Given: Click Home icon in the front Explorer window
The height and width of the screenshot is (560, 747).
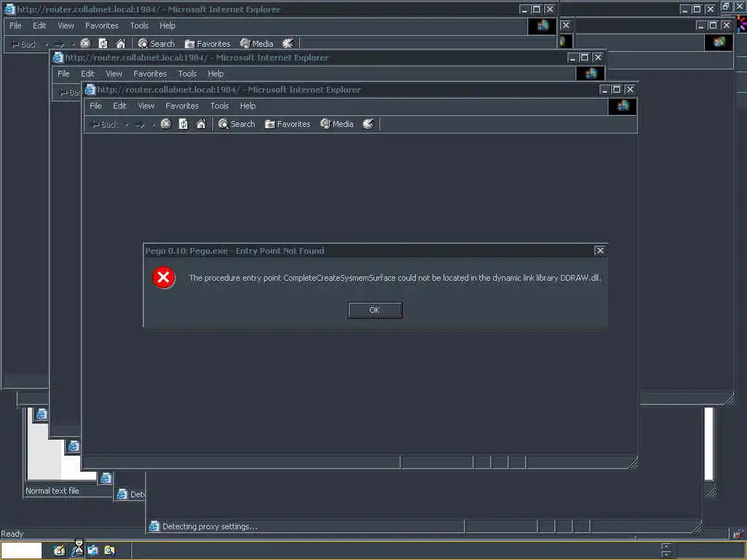Looking at the screenshot, I should (201, 124).
